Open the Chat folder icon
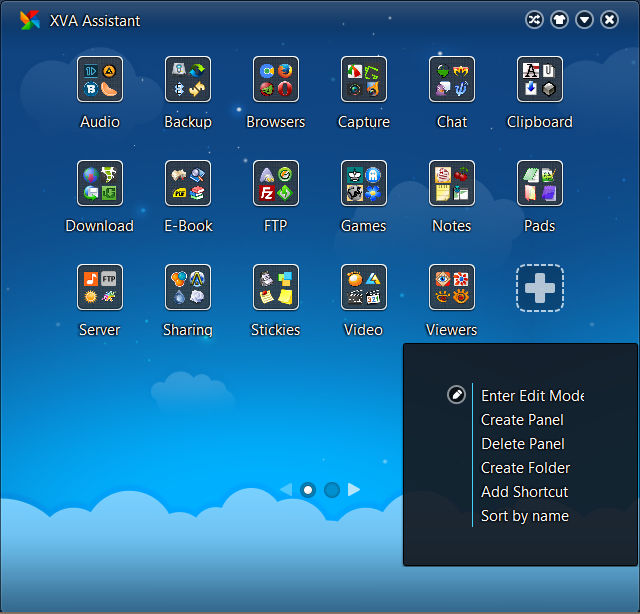The height and width of the screenshot is (614, 640). [452, 79]
